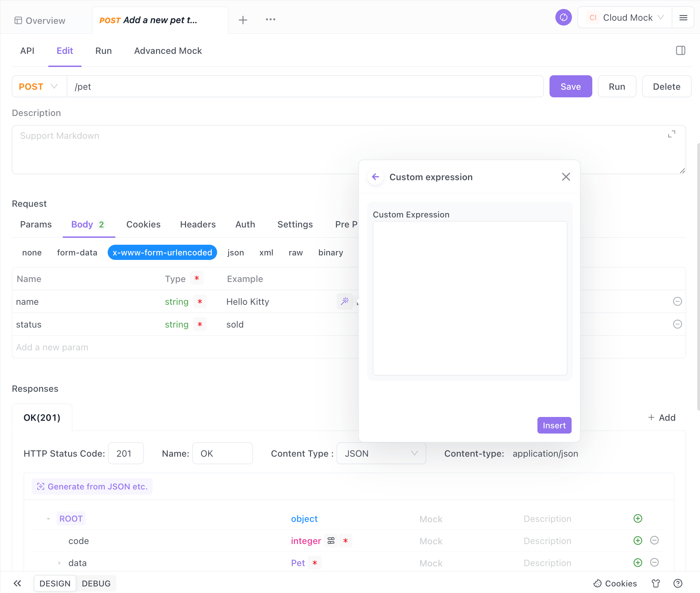
Task: Add a child node to ROOT with the plus icon
Action: tap(638, 518)
